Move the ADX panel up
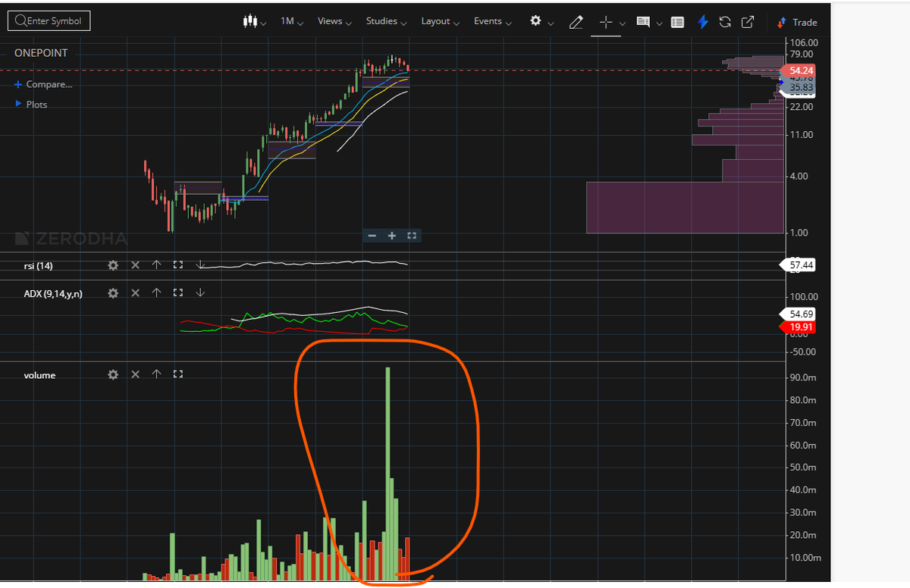 [x=156, y=292]
